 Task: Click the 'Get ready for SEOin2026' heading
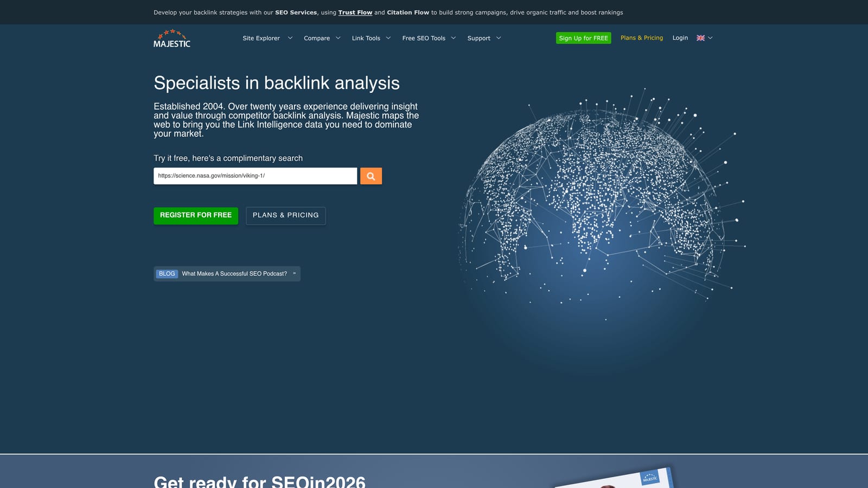(260, 481)
